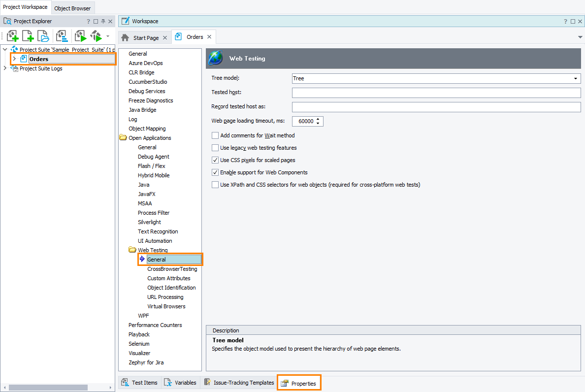Image resolution: width=585 pixels, height=392 pixels.
Task: Open the test items toolbar icon
Action: click(x=62, y=36)
